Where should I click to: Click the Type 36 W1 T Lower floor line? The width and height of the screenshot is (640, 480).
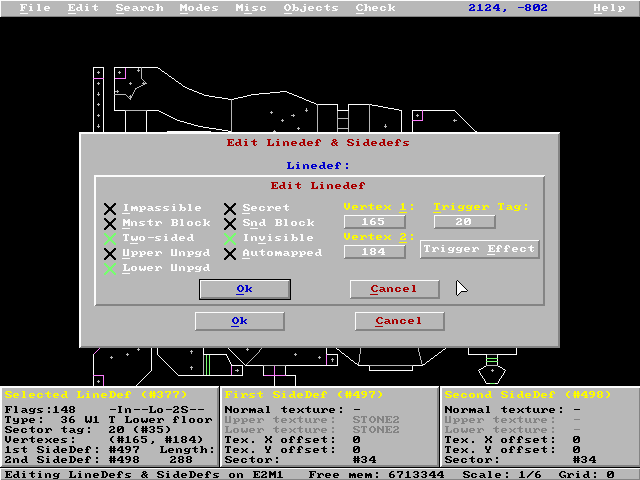click(x=109, y=420)
